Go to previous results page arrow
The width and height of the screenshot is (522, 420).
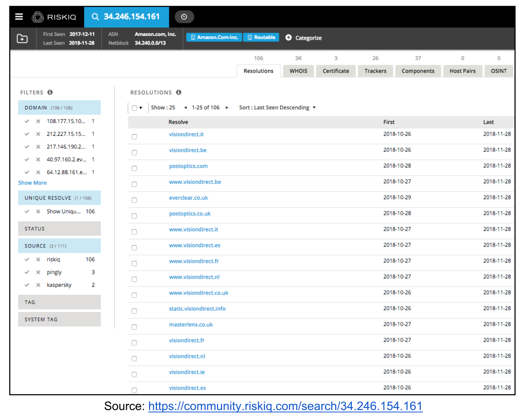185,108
